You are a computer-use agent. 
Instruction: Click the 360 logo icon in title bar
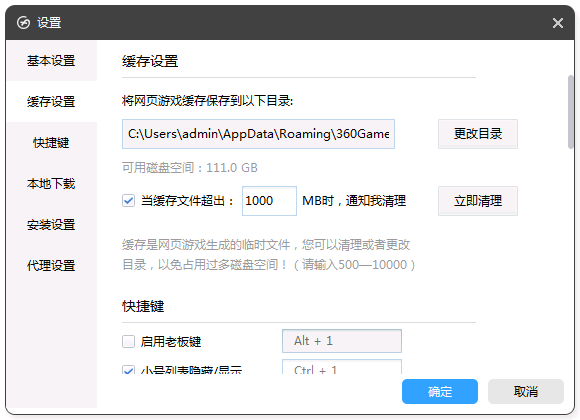click(23, 23)
